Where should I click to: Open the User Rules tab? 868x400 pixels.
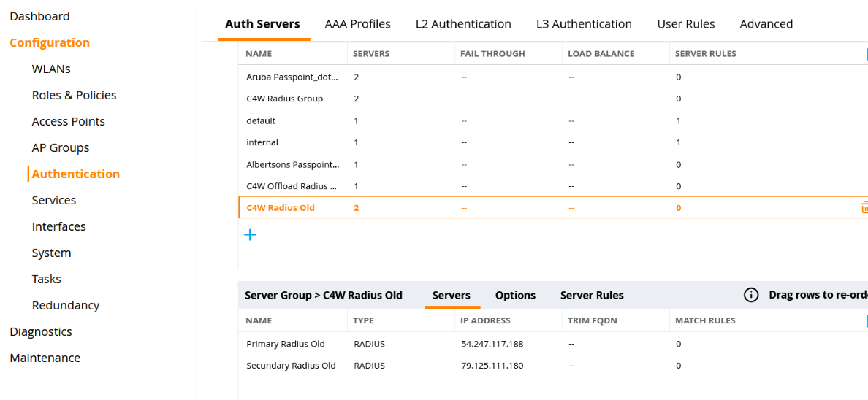coord(685,24)
